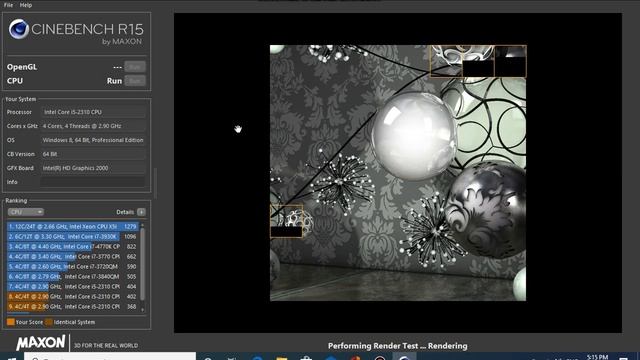Open the CPU ranking type dropdown
Viewport: 640px width, 360px height.
pos(25,212)
